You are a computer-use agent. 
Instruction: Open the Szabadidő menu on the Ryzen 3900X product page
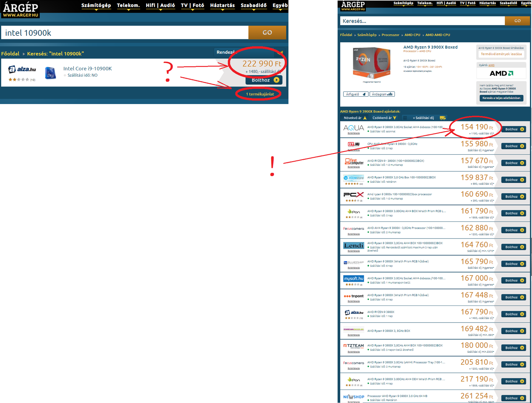pyautogui.click(x=508, y=3)
